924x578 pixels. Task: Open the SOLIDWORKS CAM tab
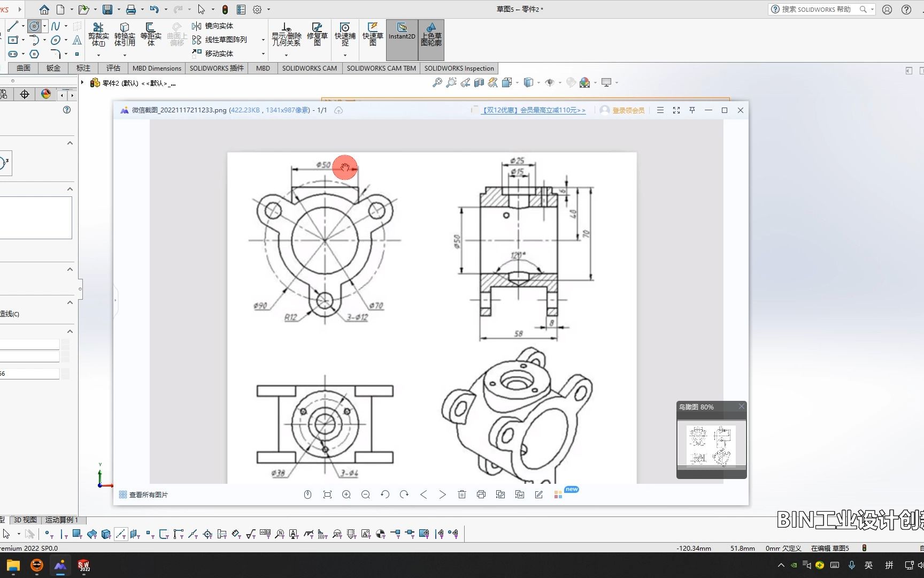coord(310,68)
